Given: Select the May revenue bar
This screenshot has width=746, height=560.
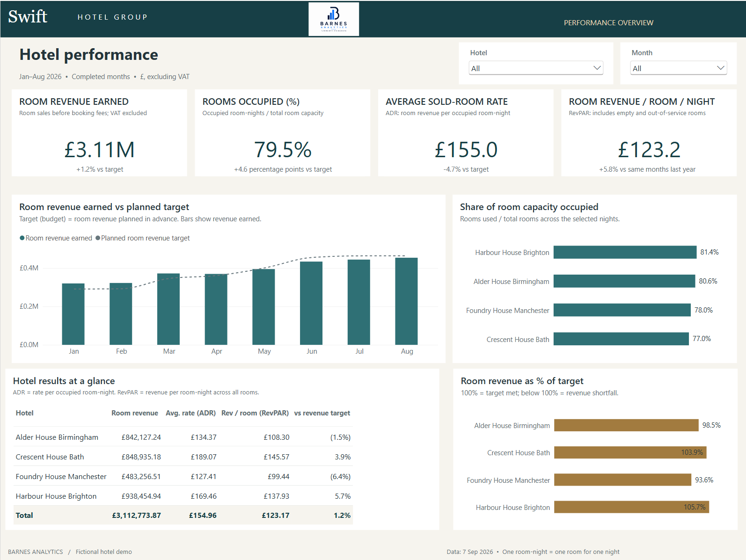Looking at the screenshot, I should (x=263, y=307).
